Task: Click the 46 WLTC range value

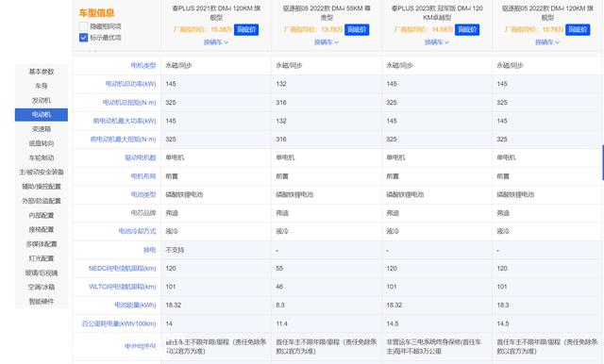Action: (279, 287)
